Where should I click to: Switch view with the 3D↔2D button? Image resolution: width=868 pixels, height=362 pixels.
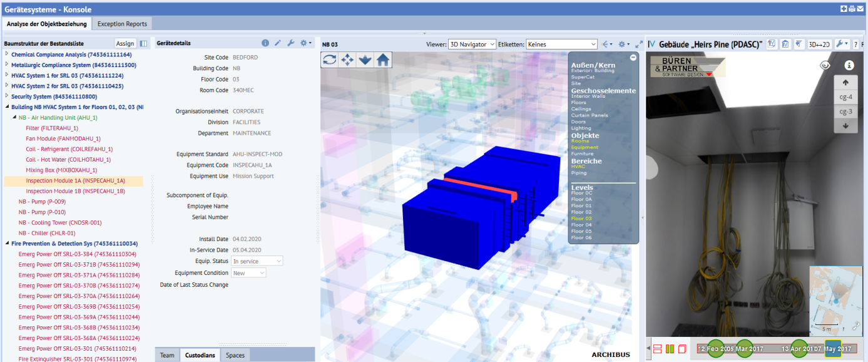[819, 44]
